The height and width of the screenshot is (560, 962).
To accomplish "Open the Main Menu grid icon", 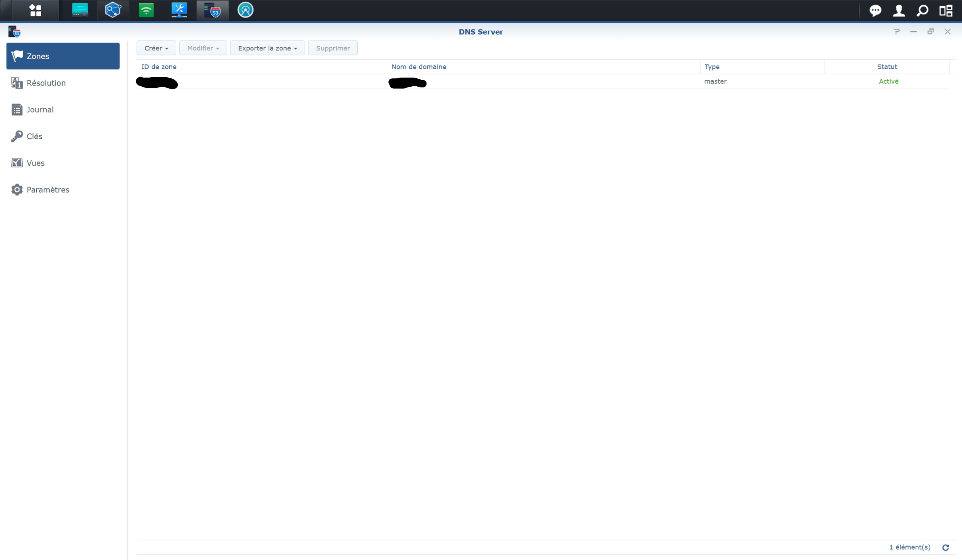I will tap(35, 10).
